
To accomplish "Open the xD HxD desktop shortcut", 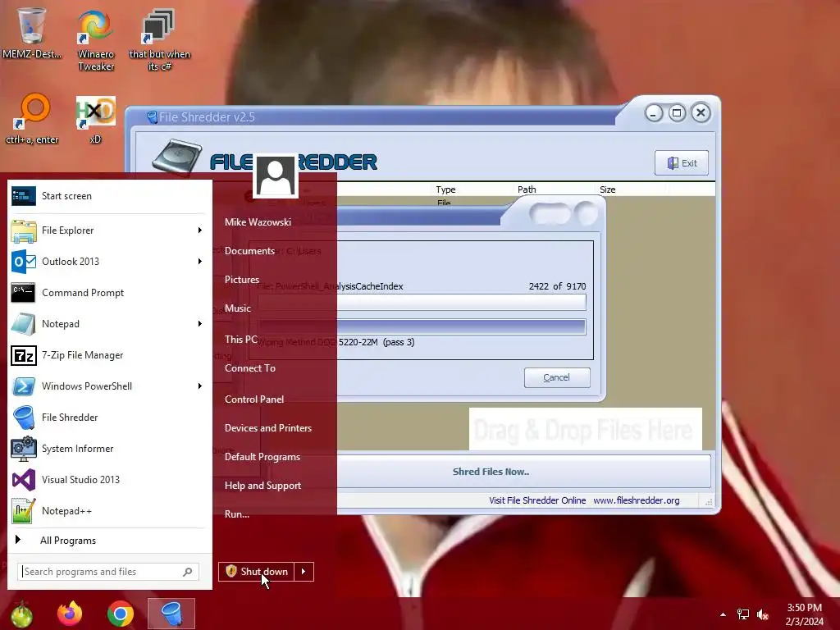I will [x=96, y=119].
